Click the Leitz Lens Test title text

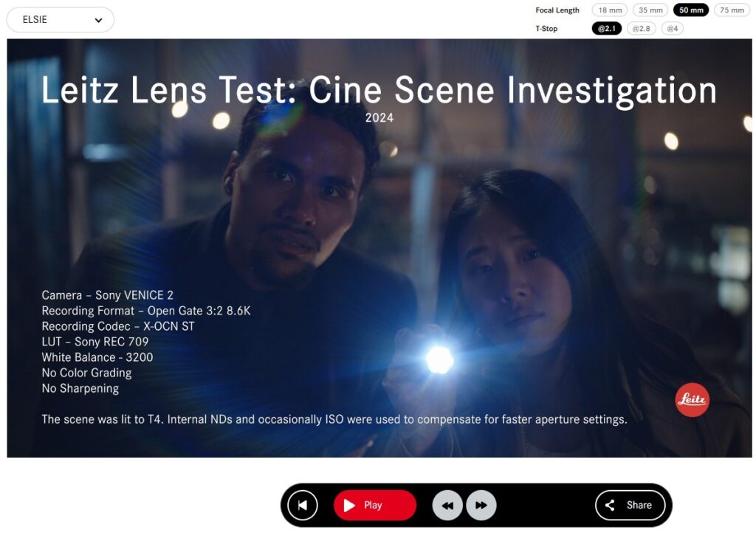coord(379,90)
